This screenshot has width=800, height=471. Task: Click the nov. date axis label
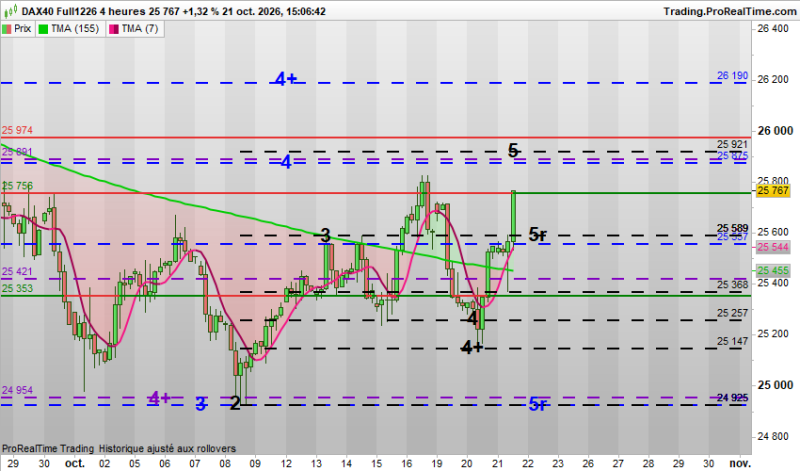pyautogui.click(x=740, y=463)
